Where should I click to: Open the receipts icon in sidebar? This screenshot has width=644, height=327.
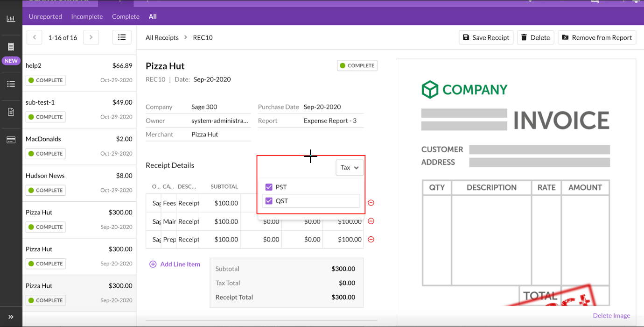click(x=11, y=47)
